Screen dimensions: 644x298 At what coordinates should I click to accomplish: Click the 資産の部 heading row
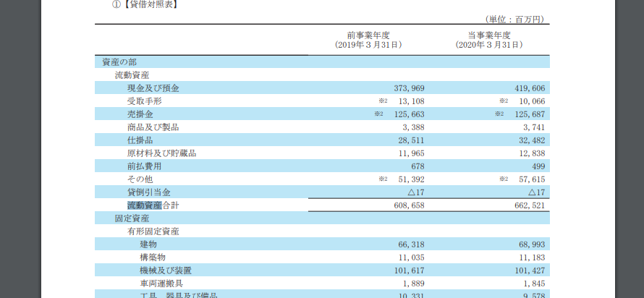(323, 62)
